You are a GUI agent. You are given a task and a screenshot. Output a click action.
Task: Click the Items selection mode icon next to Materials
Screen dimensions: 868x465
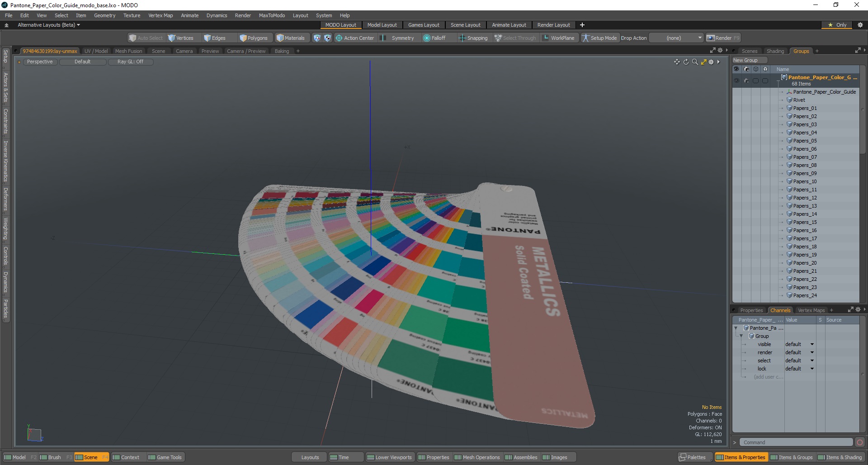click(317, 38)
